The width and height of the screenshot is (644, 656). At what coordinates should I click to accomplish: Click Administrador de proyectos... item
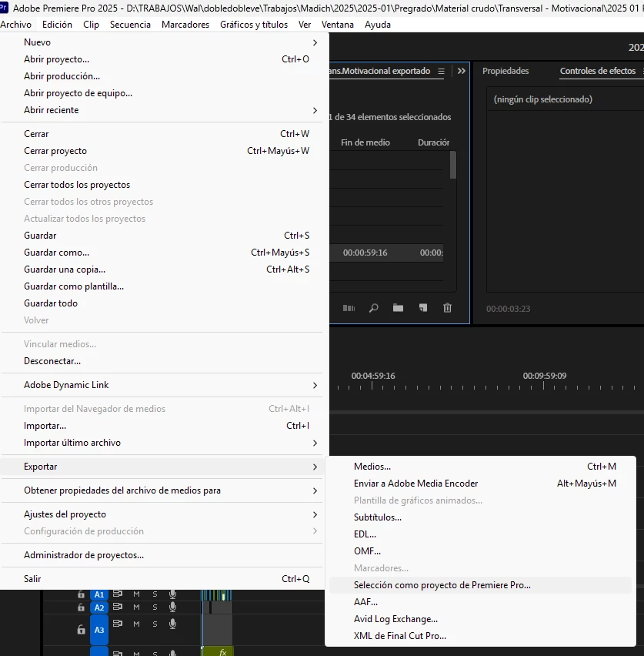162,555
